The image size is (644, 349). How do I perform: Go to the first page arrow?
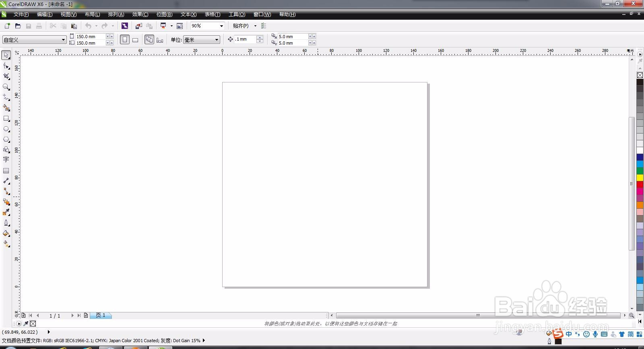(31, 316)
